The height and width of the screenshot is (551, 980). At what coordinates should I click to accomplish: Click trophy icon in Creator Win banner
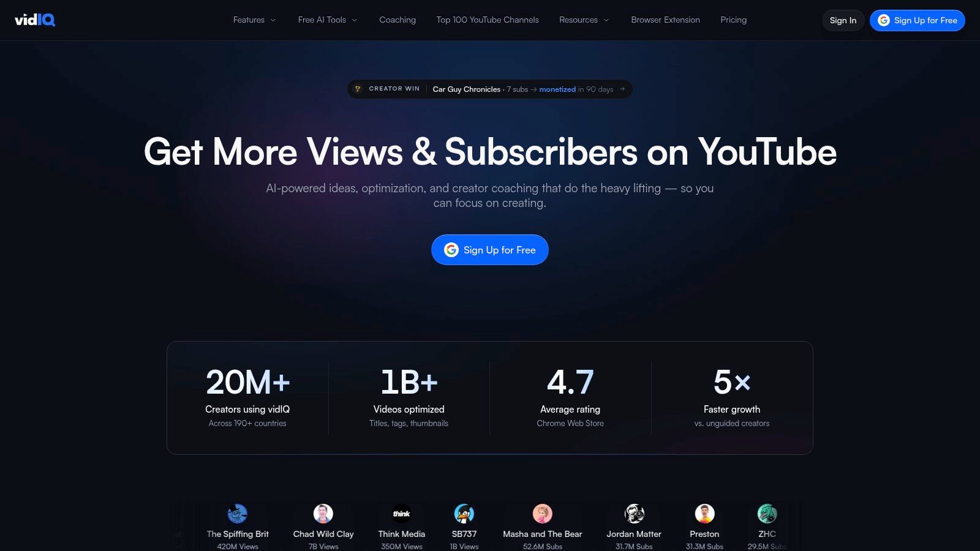(358, 89)
